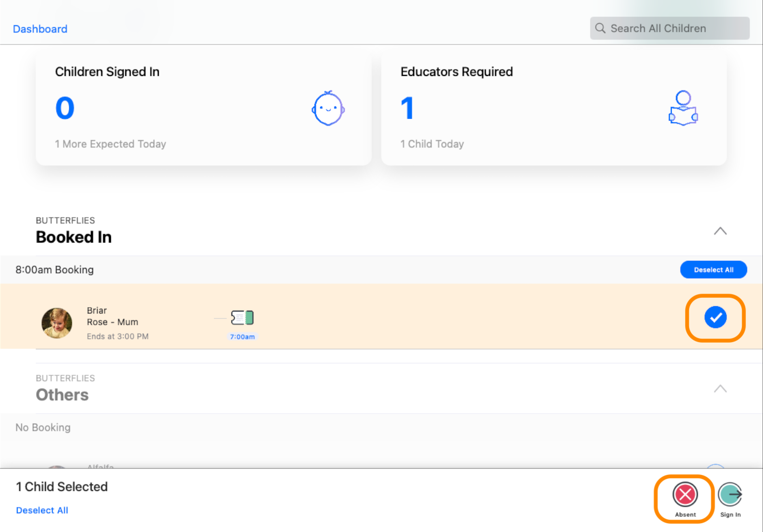This screenshot has width=763, height=532.
Task: Mark selected child as Absent
Action: click(x=685, y=495)
